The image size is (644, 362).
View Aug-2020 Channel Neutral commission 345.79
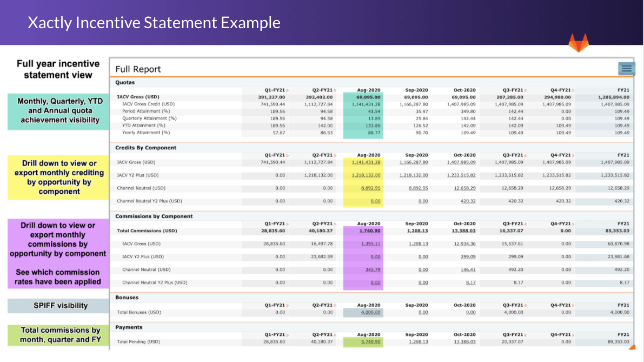click(371, 269)
